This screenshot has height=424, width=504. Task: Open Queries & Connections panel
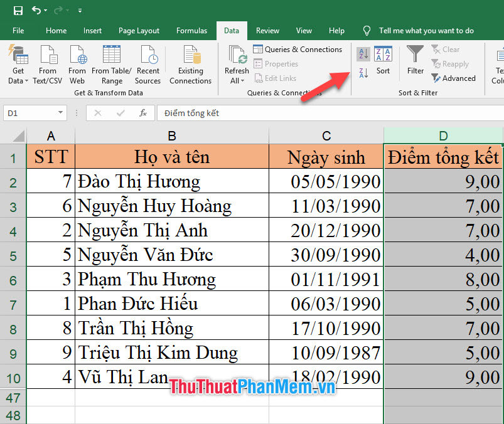point(298,49)
